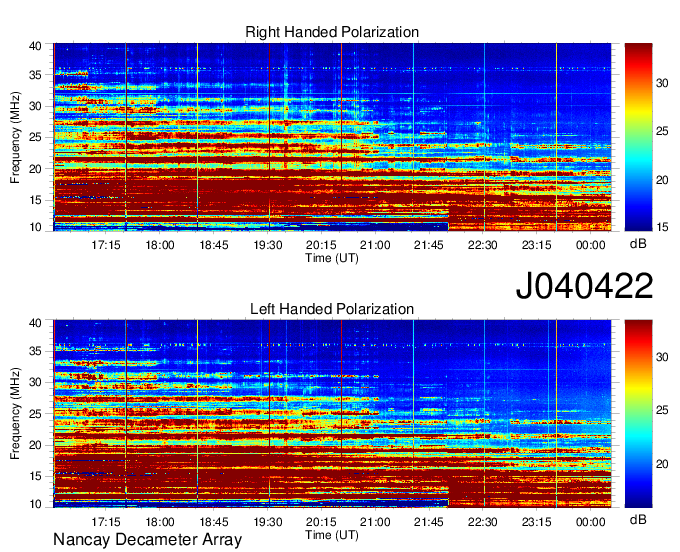680x552 pixels.
Task: Click the 20:15 time tick under the right-handed plot
Action: pyautogui.click(x=321, y=245)
